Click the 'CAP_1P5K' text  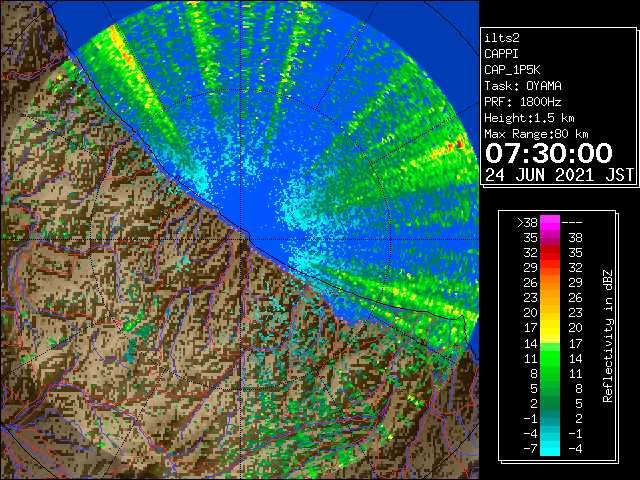(512, 70)
